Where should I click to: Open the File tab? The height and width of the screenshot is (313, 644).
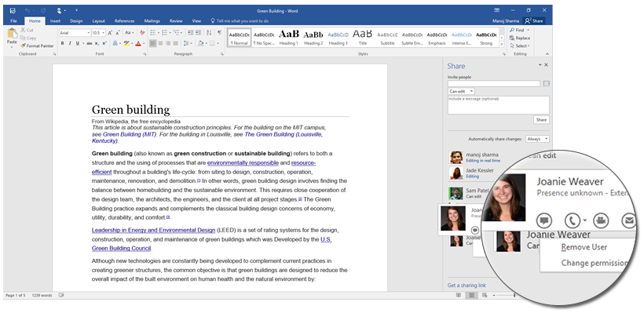click(x=13, y=21)
